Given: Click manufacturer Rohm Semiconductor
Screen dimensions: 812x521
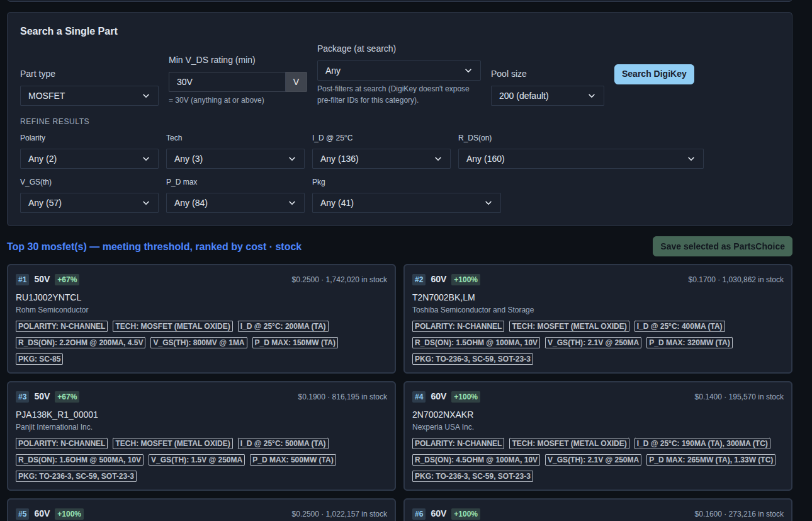Looking at the screenshot, I should 52,310.
